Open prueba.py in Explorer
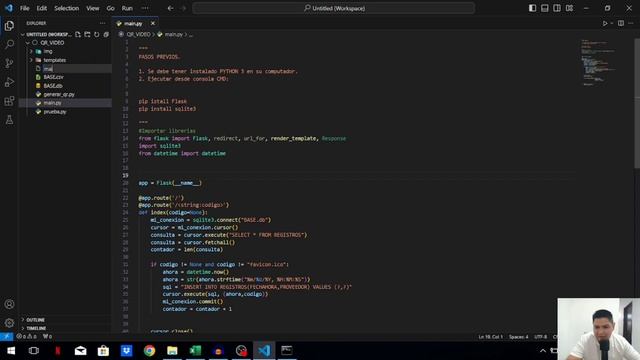 [x=55, y=111]
